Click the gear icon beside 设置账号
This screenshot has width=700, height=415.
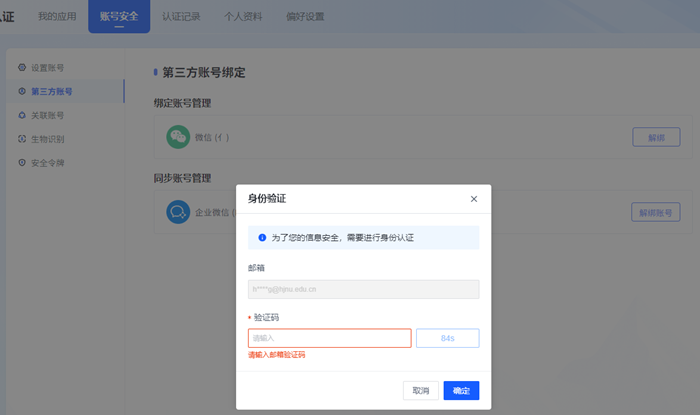tap(22, 68)
